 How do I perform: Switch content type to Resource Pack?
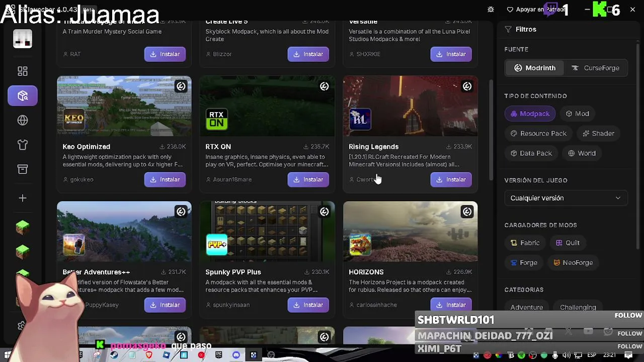point(538,133)
